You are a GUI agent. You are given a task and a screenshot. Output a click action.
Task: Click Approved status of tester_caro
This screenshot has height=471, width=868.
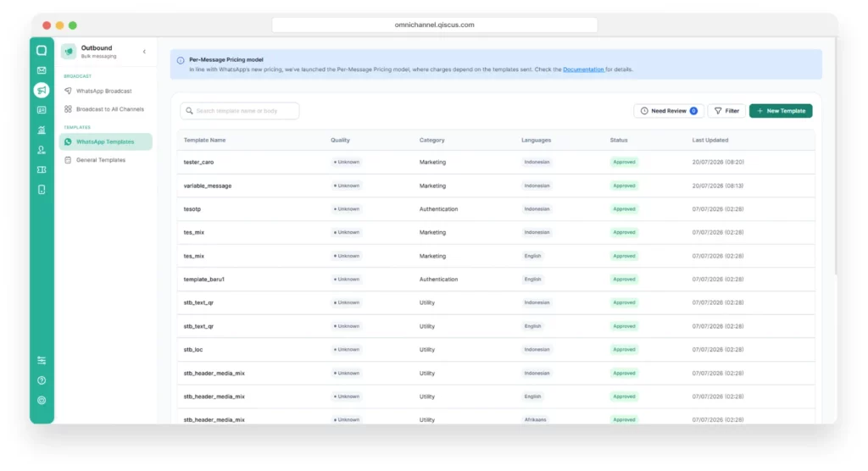624,162
